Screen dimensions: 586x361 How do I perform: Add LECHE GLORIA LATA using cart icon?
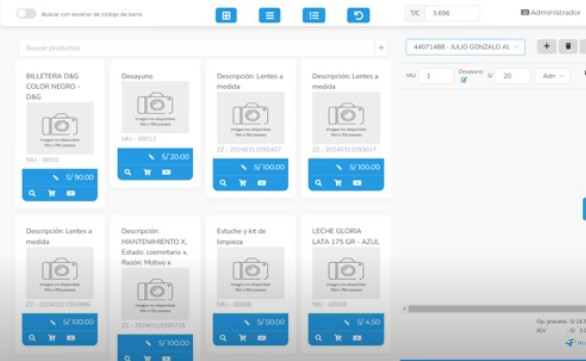(x=338, y=338)
